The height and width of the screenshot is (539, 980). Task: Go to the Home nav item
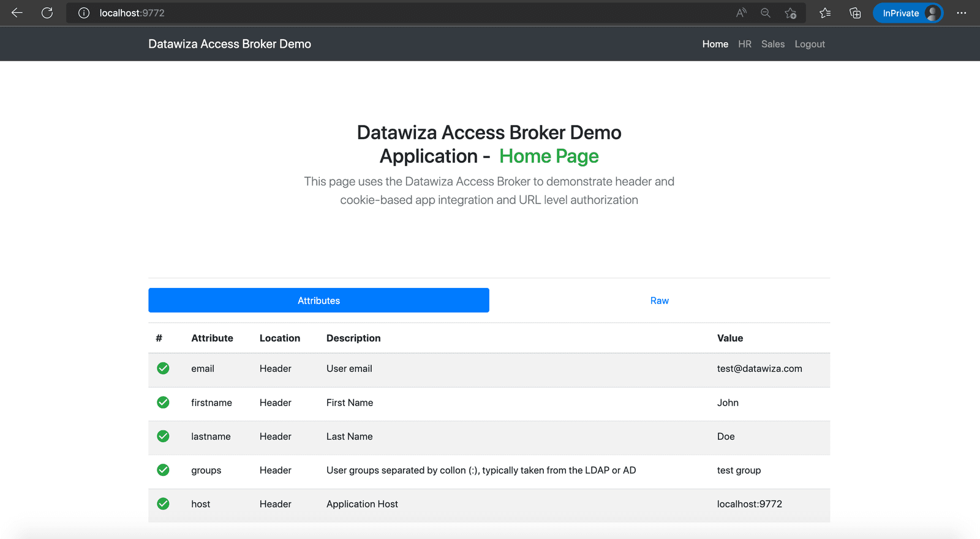tap(715, 44)
